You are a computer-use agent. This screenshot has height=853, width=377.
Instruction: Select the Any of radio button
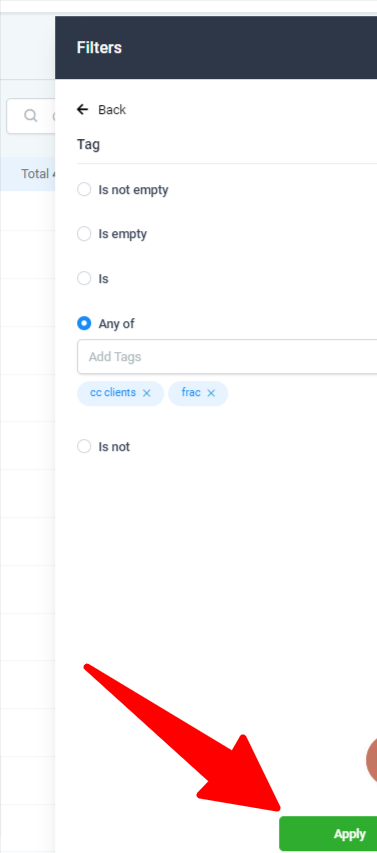[x=84, y=324]
